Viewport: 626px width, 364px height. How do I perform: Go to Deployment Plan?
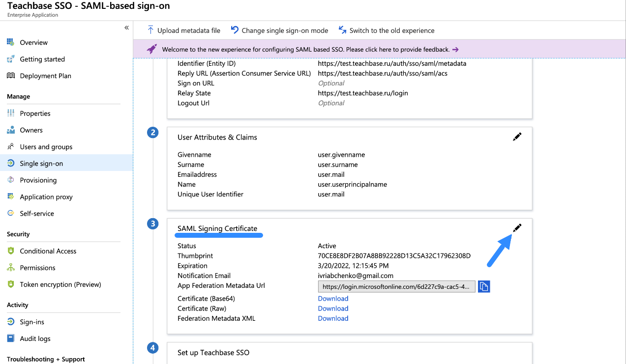46,76
